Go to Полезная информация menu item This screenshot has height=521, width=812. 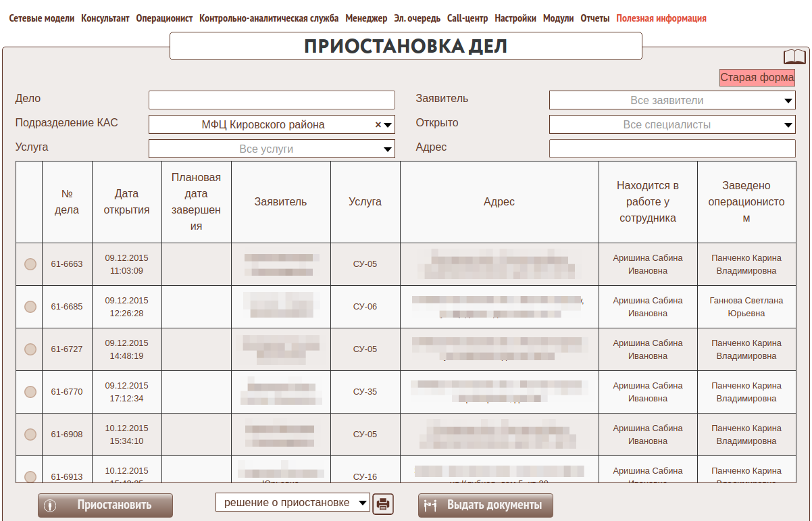[x=661, y=18]
